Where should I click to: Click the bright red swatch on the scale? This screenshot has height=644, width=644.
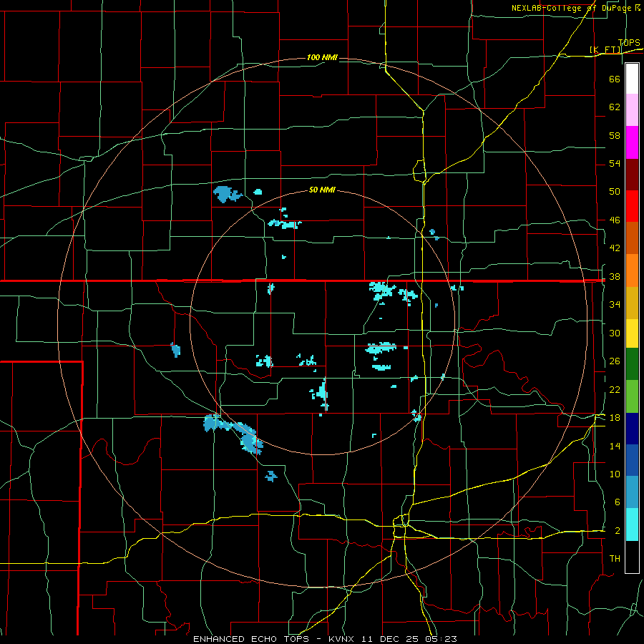(x=632, y=206)
